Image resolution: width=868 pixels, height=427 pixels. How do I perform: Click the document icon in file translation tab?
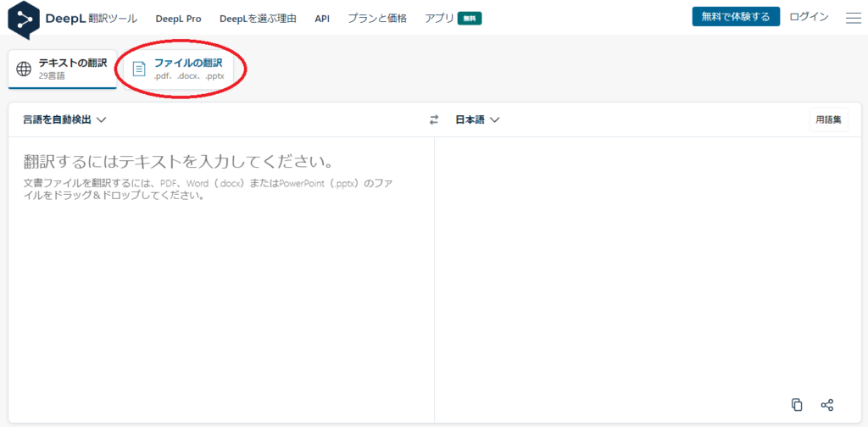coord(138,69)
